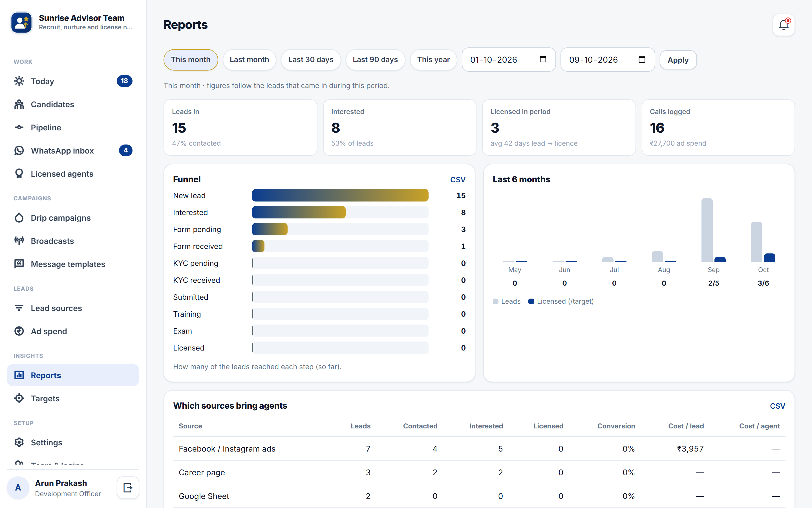This screenshot has width=812, height=508.
Task: Click the logout icon beside Arun Prakash
Action: 128,487
